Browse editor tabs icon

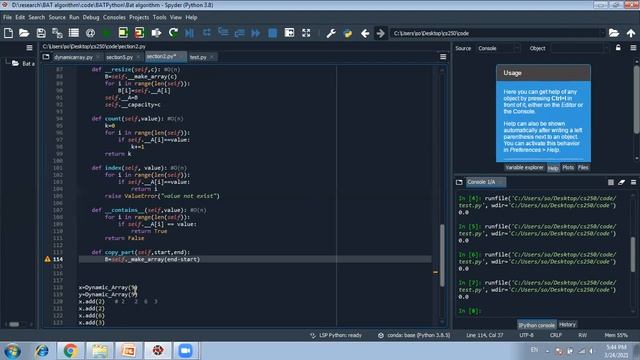[x=46, y=57]
